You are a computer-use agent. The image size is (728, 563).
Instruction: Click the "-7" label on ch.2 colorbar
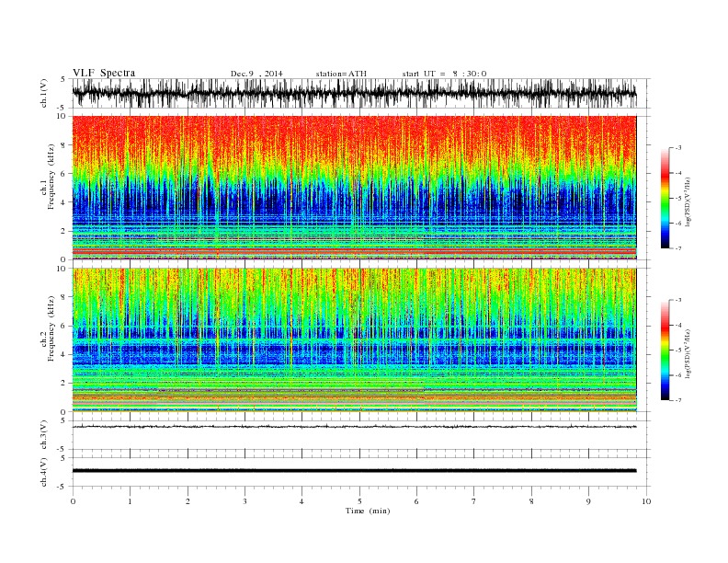point(678,400)
